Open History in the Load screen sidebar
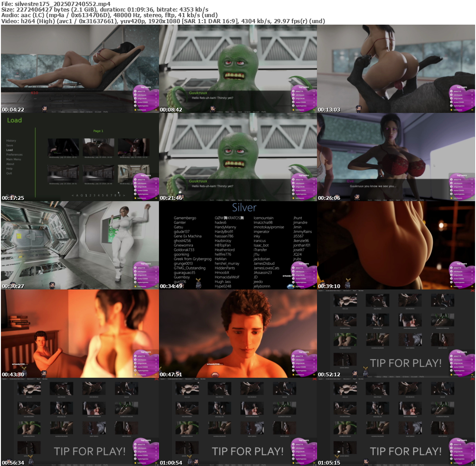Screen dimensions: 476x466 pyautogui.click(x=11, y=140)
